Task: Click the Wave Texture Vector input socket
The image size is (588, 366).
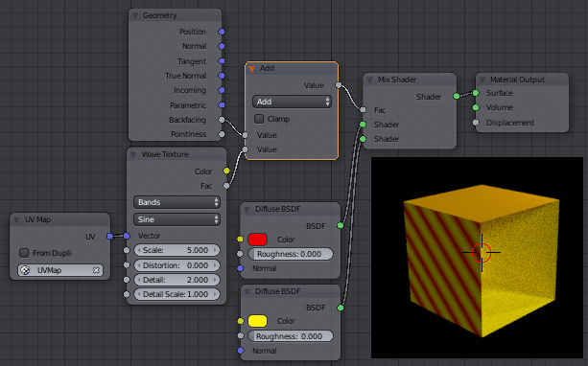Action: point(127,236)
